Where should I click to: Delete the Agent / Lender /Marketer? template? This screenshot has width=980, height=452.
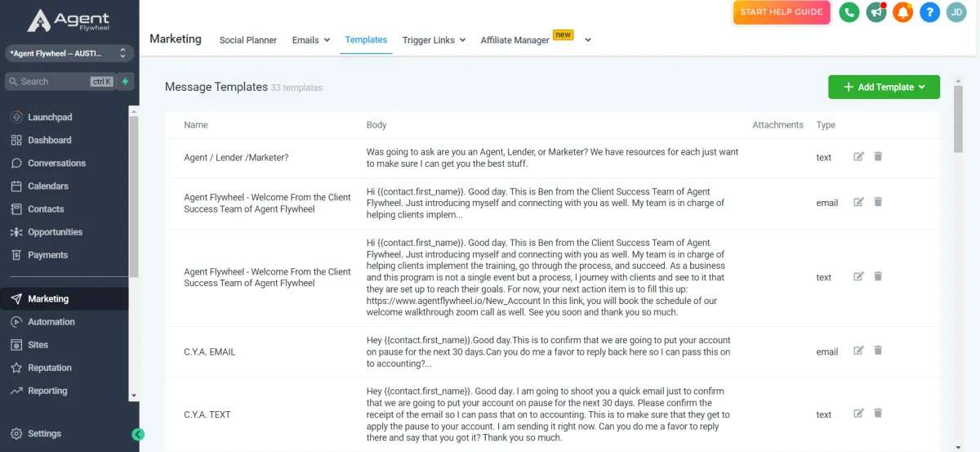(x=878, y=157)
